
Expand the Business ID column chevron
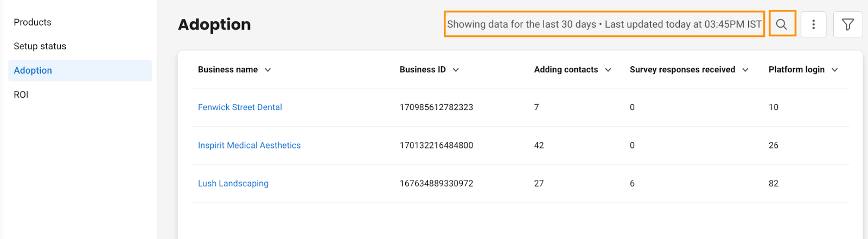click(456, 70)
